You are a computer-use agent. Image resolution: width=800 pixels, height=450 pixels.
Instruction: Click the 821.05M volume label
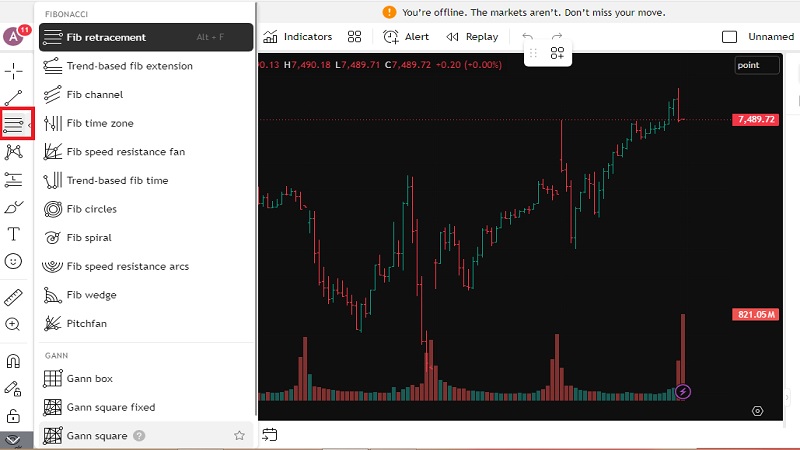point(756,314)
